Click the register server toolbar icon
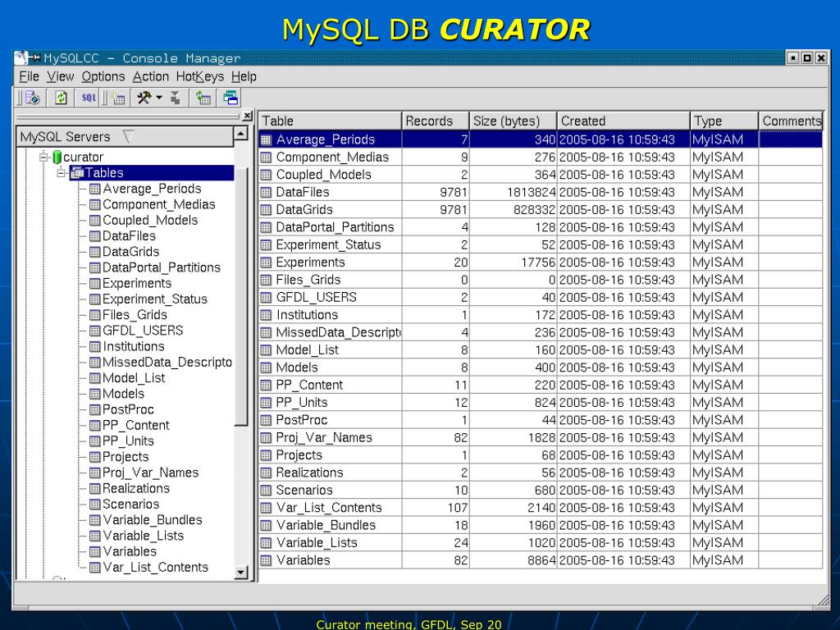840x630 pixels. click(x=33, y=98)
